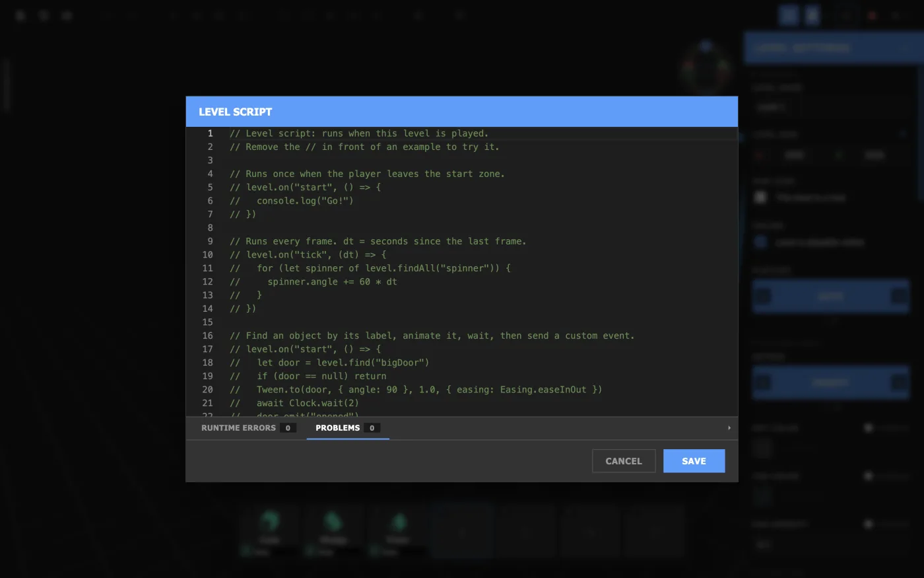Place cursor on "// Runs once when the player leaves" comment
Screen dimensions: 924x578
367,174
